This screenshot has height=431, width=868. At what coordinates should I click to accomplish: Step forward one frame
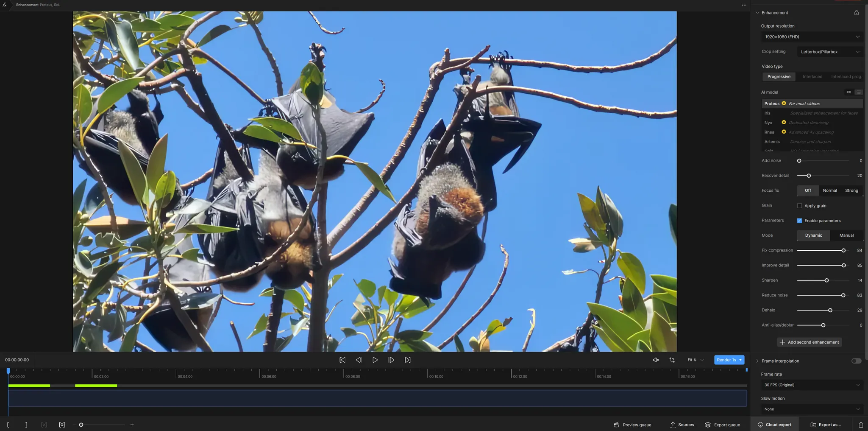coord(391,360)
